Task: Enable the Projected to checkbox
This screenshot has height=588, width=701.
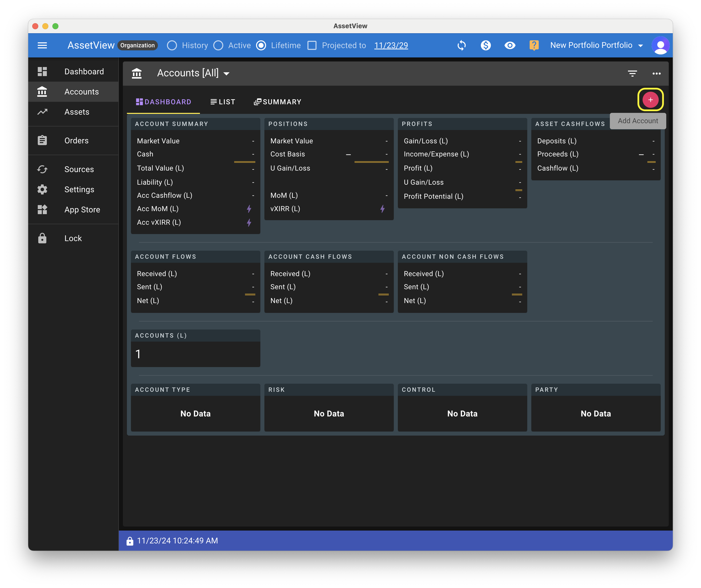Action: 312,45
